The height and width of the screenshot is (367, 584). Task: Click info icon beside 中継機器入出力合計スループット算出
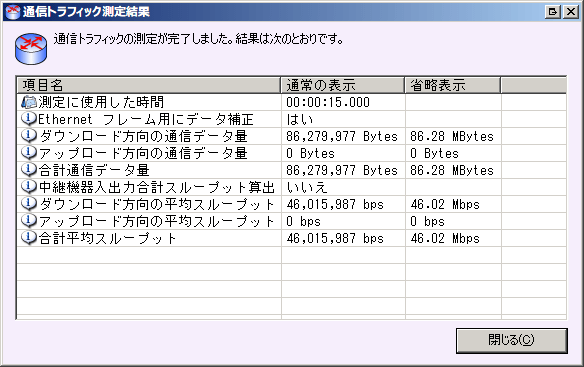[x=29, y=187]
